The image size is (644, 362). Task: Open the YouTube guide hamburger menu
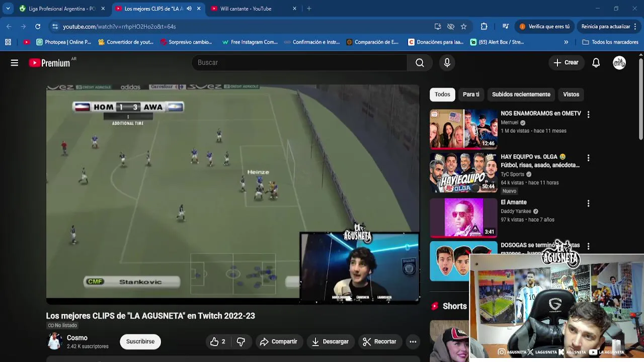[15, 63]
